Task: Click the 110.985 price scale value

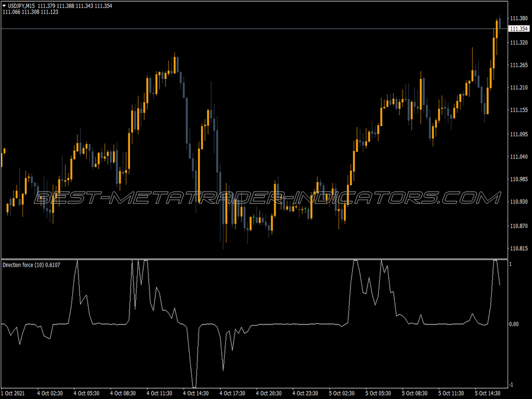Action: [x=519, y=179]
